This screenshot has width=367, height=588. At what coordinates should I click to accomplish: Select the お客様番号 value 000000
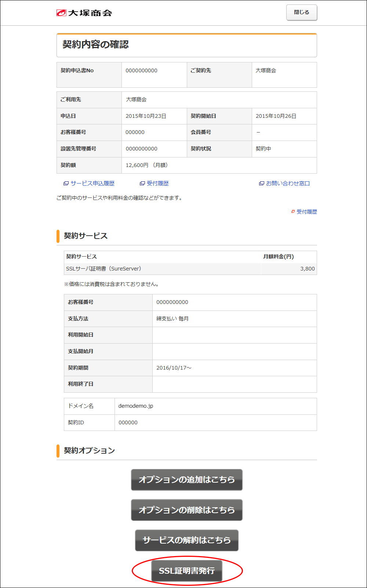point(135,132)
